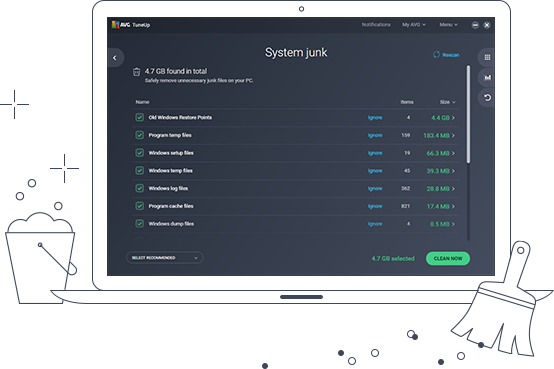
Task: Click the junk list vertical scrollbar
Action: click(468, 114)
